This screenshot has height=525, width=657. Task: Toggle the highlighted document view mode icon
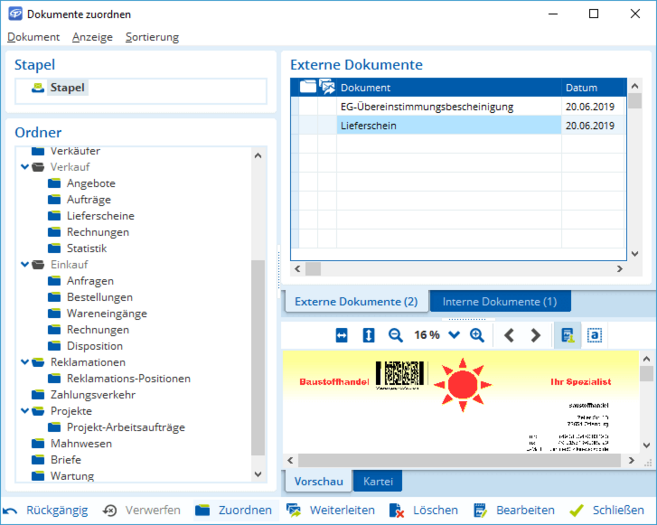(567, 336)
